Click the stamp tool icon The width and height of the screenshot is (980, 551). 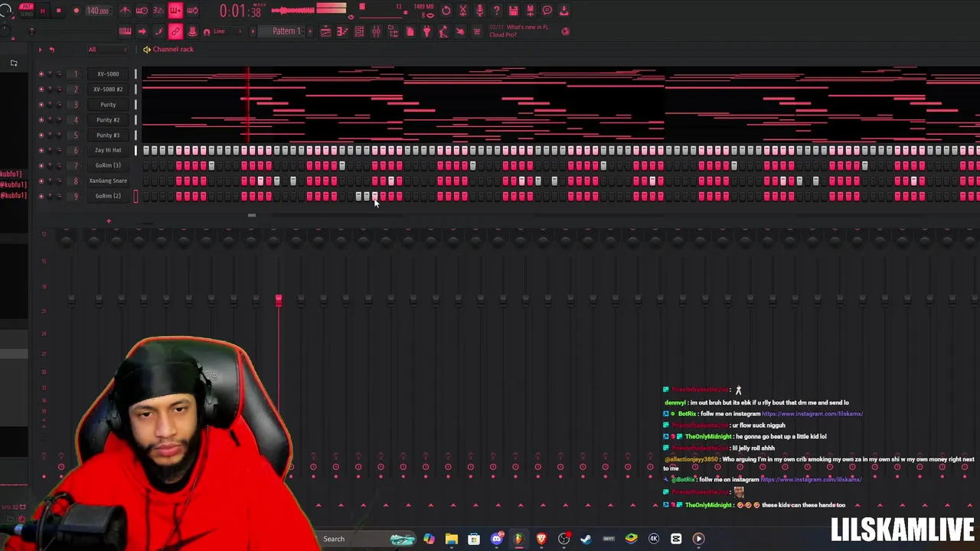[192, 31]
